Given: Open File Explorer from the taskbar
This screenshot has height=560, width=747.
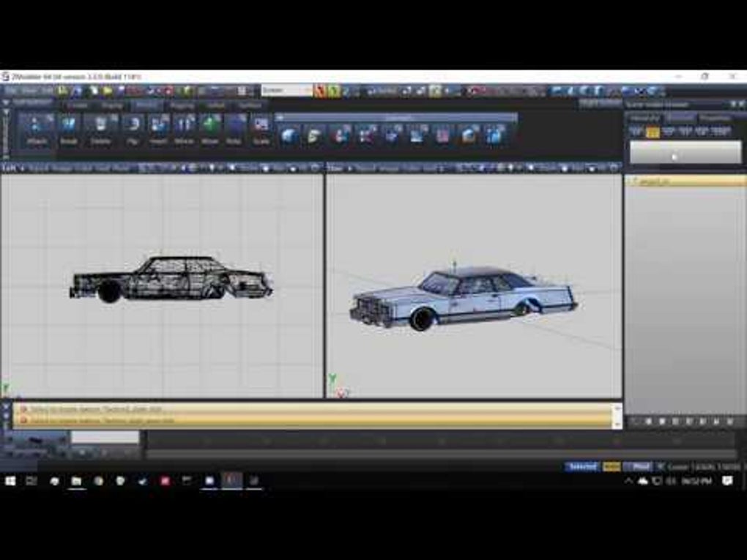Looking at the screenshot, I should [76, 481].
